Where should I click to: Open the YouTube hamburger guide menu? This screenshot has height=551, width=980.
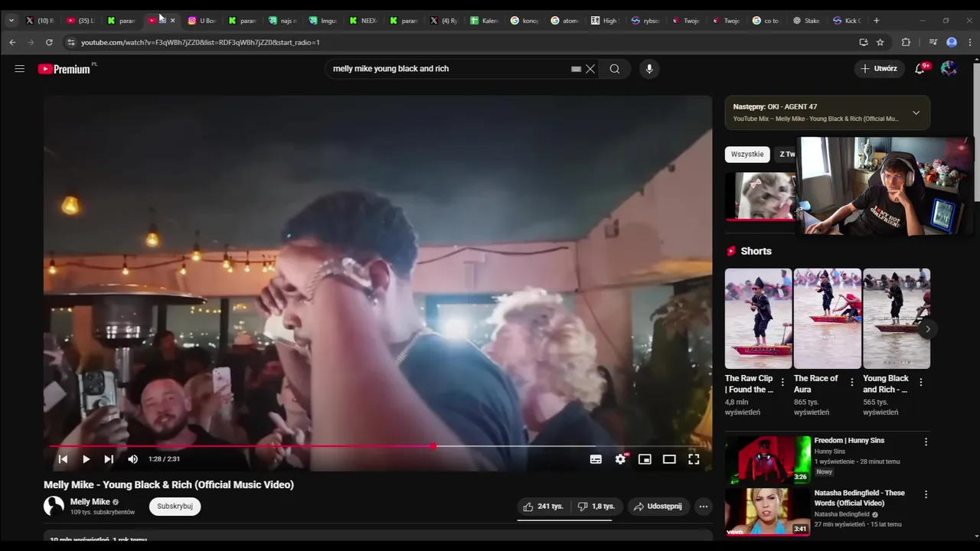point(20,69)
